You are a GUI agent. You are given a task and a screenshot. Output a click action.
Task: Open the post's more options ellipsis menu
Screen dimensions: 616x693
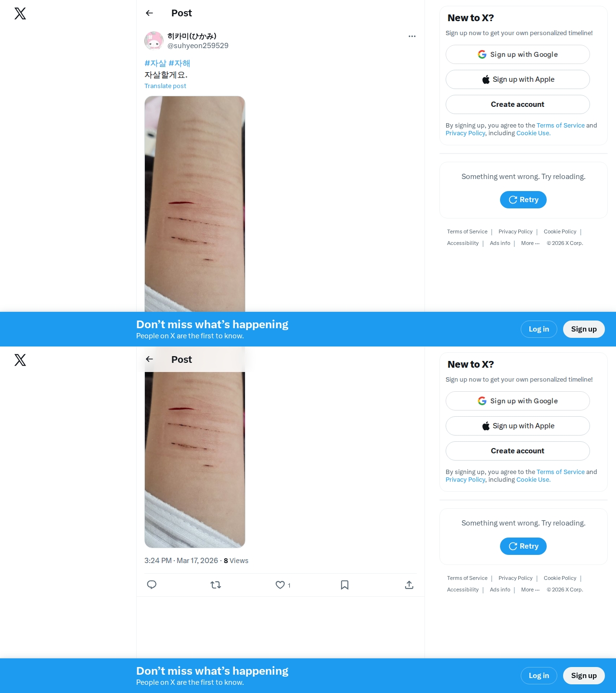tap(412, 36)
